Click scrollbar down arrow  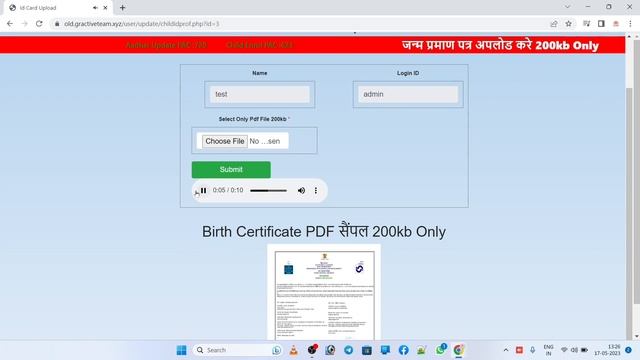[629, 336]
